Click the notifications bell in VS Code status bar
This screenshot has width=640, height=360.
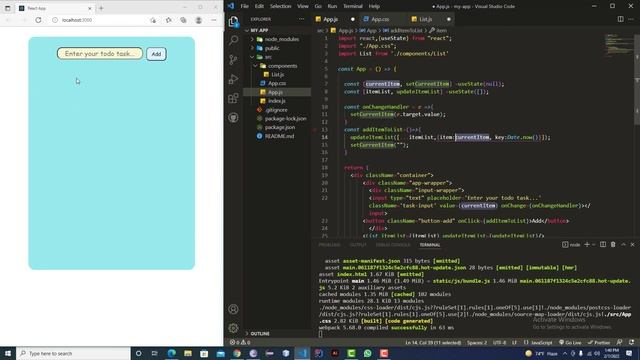(631, 342)
